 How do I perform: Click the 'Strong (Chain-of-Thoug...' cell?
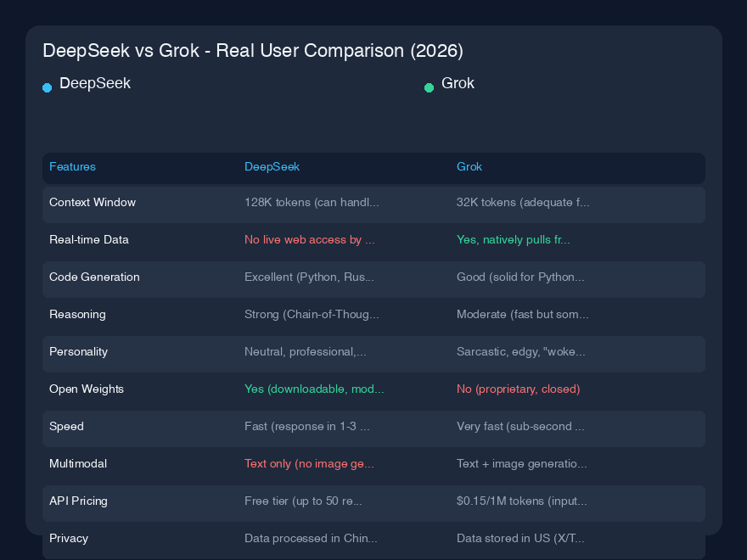tap(312, 314)
